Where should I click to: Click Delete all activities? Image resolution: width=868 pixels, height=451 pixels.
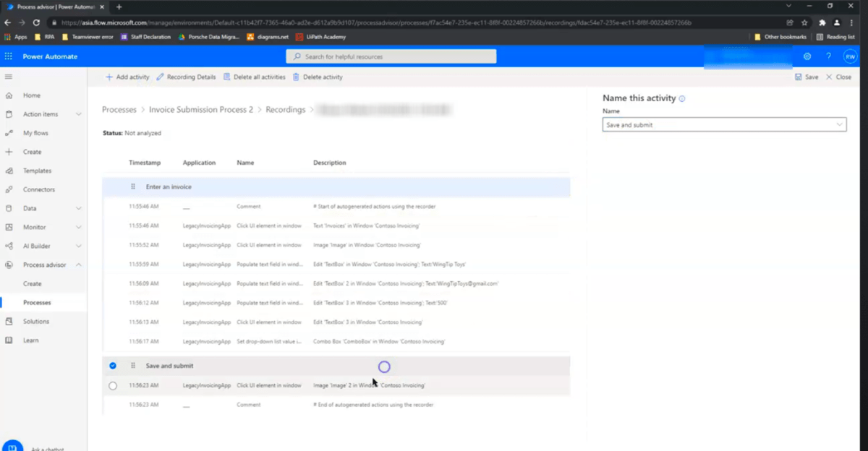pyautogui.click(x=254, y=77)
